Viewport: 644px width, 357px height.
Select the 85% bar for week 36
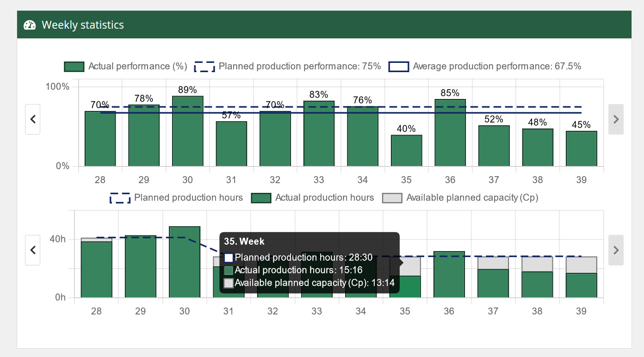pyautogui.click(x=450, y=133)
